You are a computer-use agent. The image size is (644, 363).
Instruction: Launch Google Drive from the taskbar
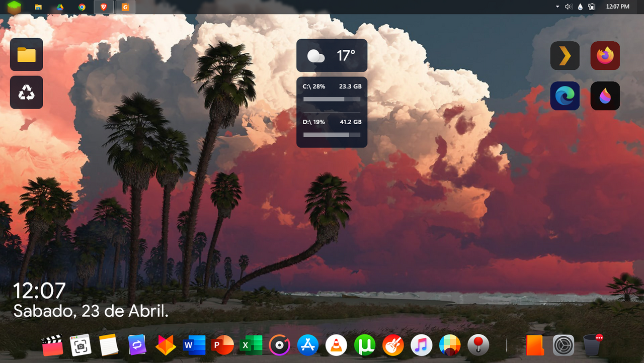coord(59,7)
